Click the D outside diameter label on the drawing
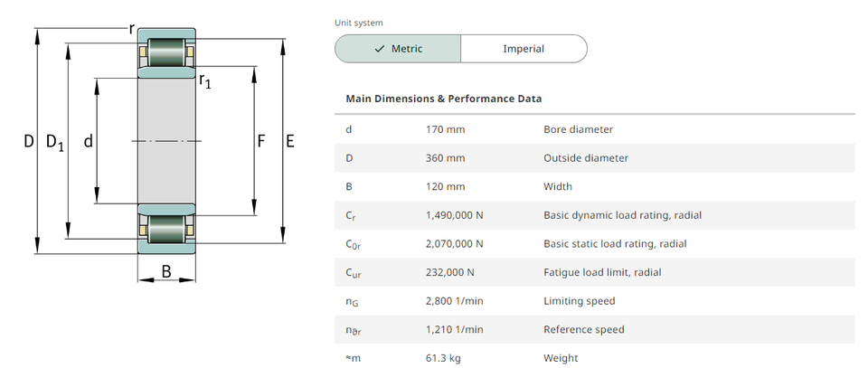The height and width of the screenshot is (368, 868). (29, 141)
